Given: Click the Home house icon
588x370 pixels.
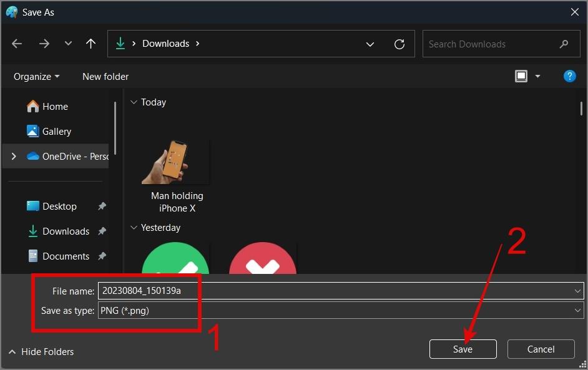Looking at the screenshot, I should click(x=32, y=107).
